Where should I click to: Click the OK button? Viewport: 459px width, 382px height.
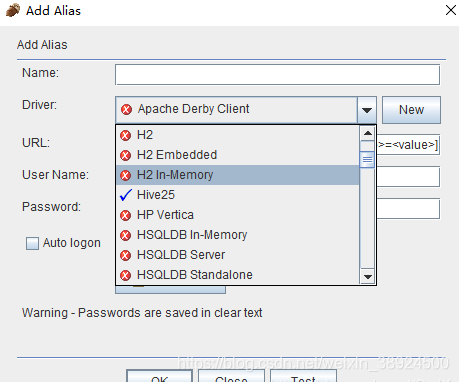click(x=160, y=377)
